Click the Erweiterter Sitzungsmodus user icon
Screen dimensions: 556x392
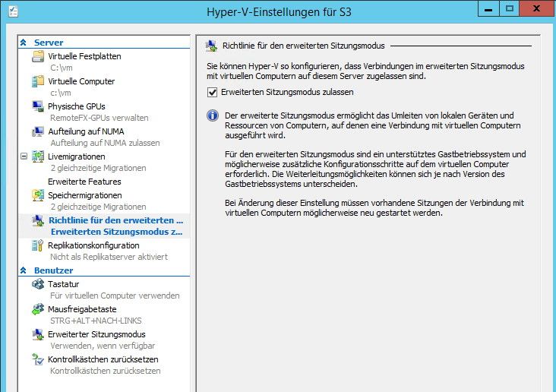click(38, 334)
